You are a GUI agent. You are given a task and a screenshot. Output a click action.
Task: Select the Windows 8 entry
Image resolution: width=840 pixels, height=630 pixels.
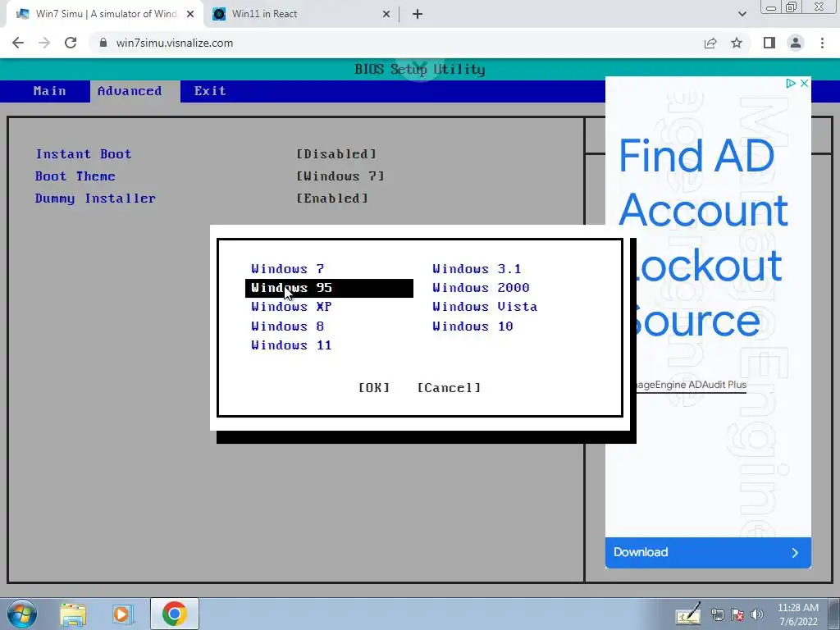pos(288,326)
